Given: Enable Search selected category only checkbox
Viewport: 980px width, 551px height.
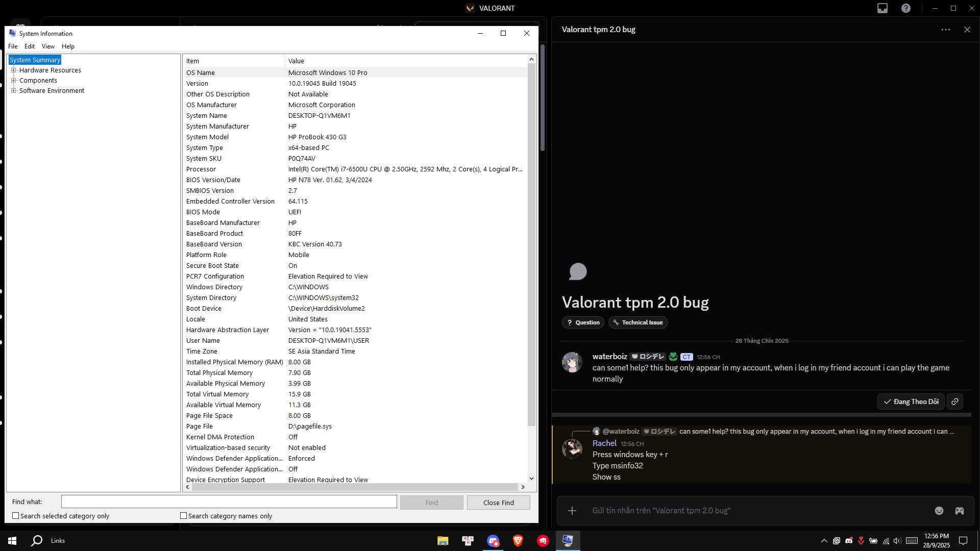Looking at the screenshot, I should pyautogui.click(x=16, y=516).
